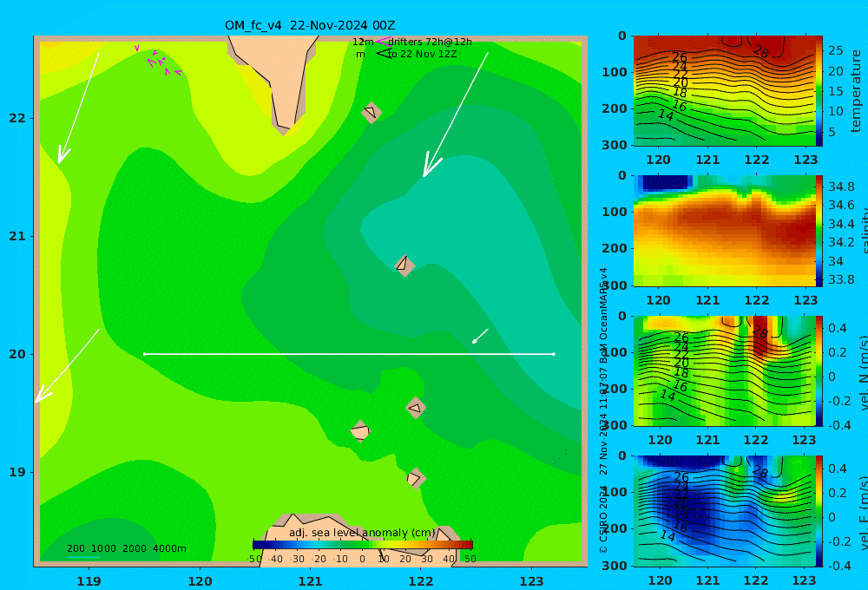Select the island marker near 19.5N 122E

[416, 409]
